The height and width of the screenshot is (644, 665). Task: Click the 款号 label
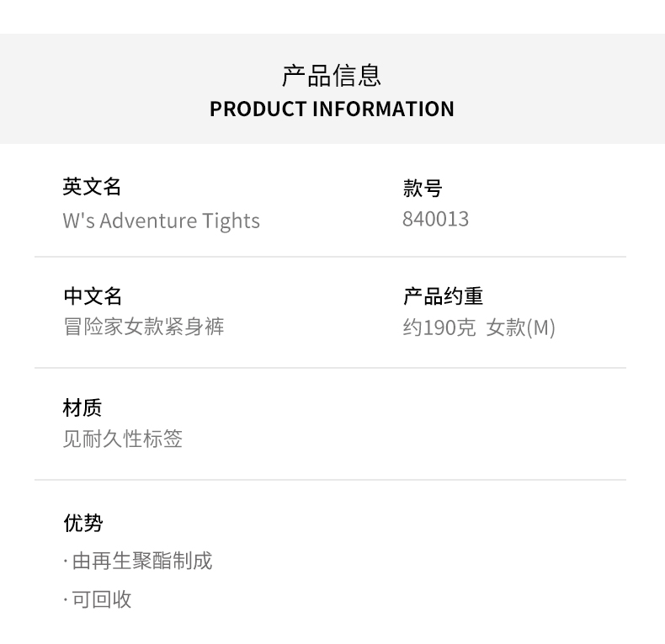(423, 188)
